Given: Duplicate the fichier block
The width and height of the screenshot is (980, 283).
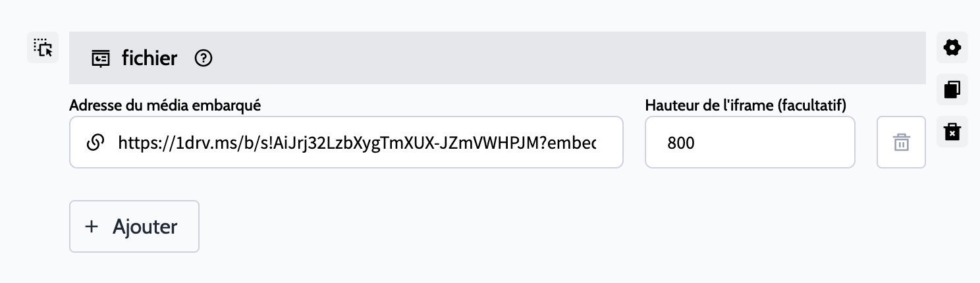Looking at the screenshot, I should click(952, 90).
